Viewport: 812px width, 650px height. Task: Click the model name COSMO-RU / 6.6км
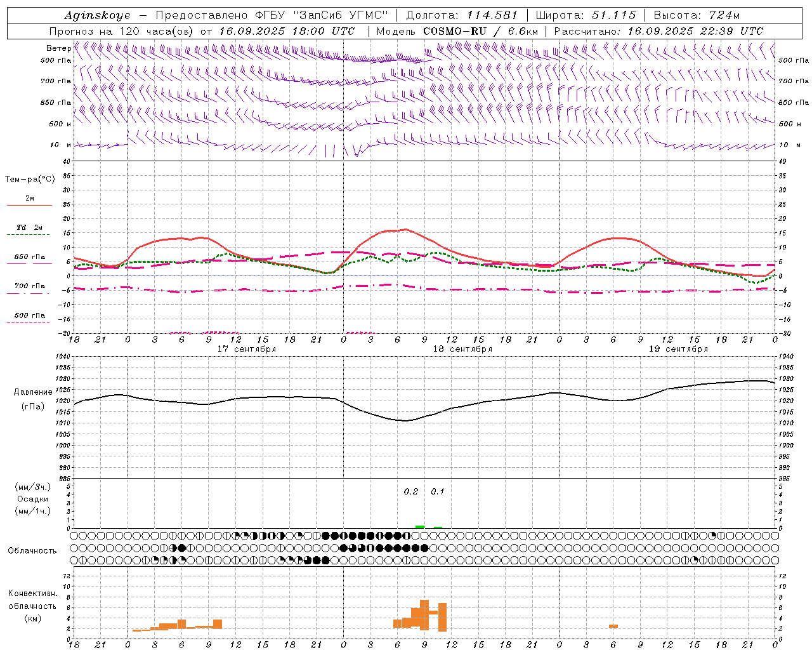pos(481,31)
